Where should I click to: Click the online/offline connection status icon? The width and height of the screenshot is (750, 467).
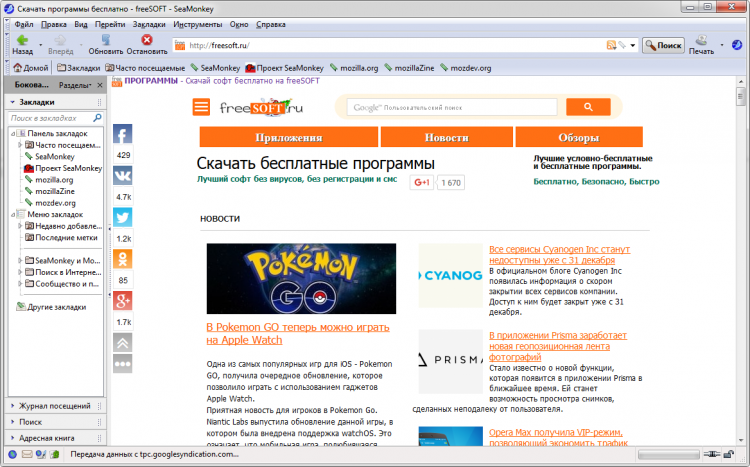[x=711, y=454]
